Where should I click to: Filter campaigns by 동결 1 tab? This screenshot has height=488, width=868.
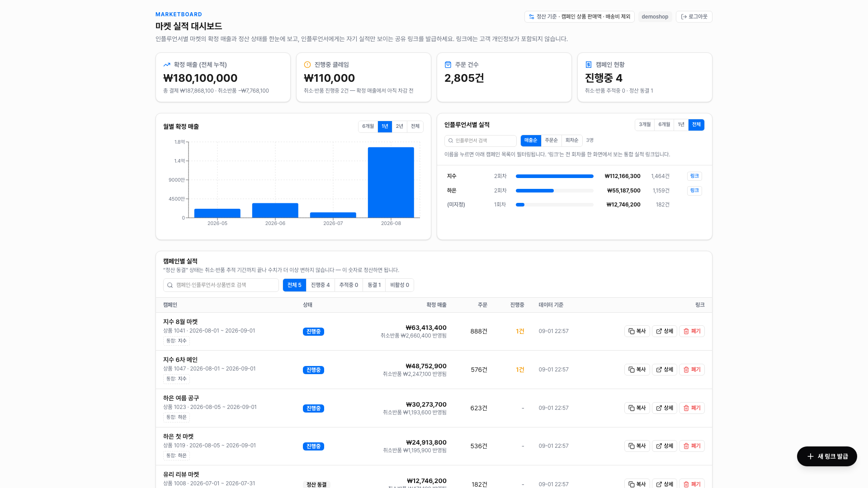(374, 285)
